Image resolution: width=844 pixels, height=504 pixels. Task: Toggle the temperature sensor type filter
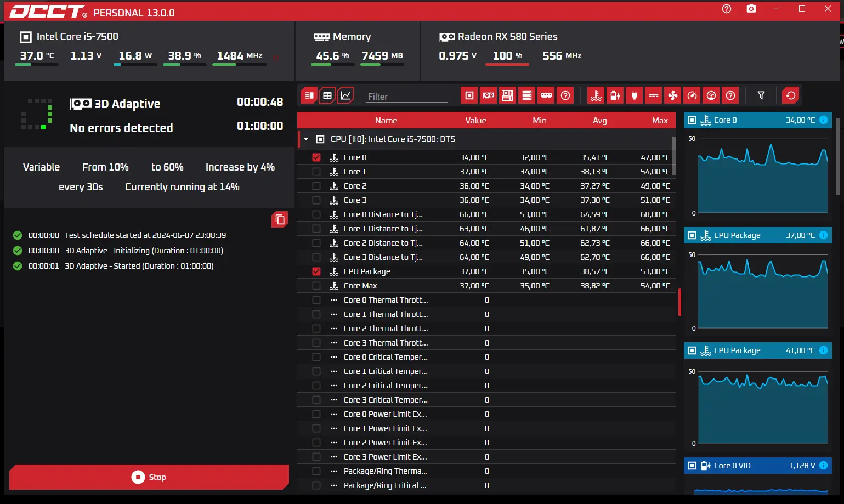(596, 95)
